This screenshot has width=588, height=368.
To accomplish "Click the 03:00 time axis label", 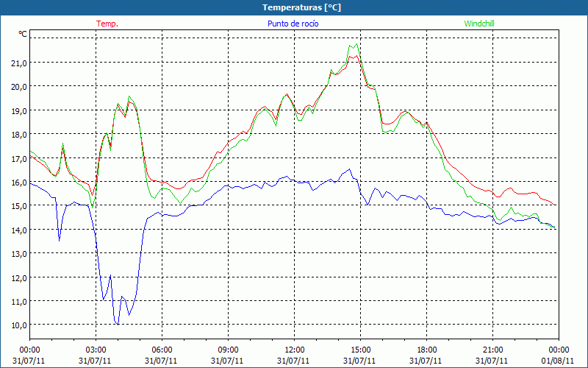I will (x=96, y=350).
